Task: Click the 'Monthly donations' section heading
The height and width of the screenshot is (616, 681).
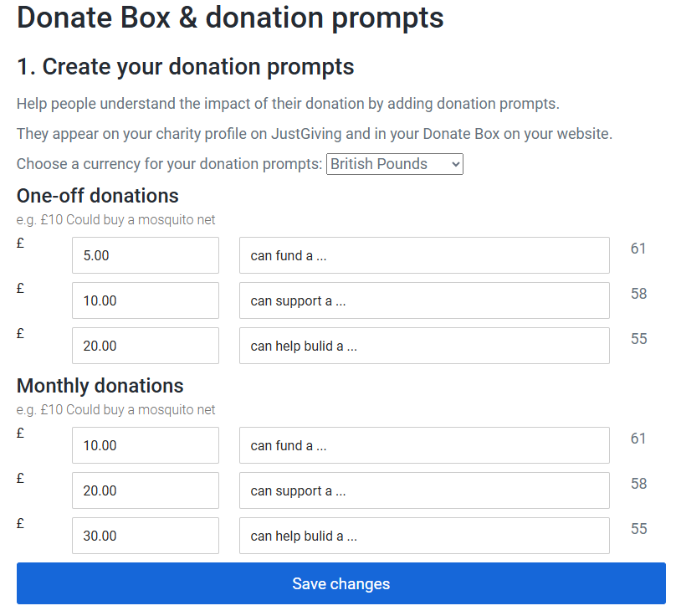Action: pos(100,386)
